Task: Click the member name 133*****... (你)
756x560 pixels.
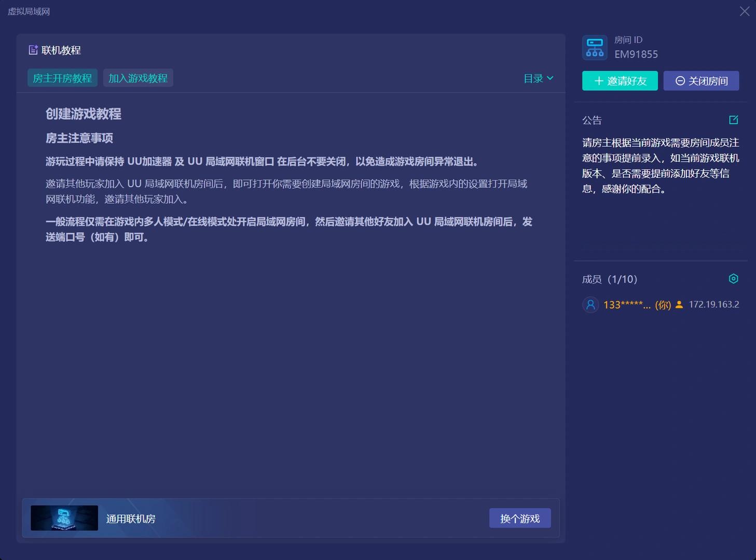Action: [x=637, y=305]
